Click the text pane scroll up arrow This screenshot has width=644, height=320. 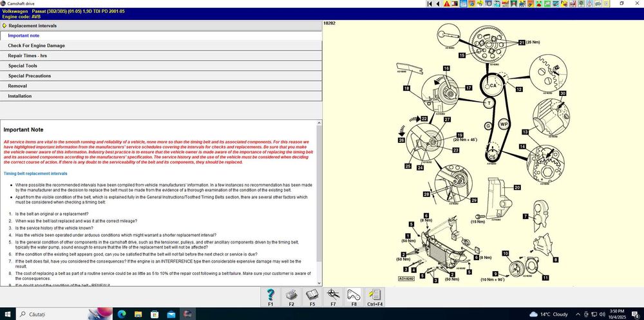(x=319, y=123)
